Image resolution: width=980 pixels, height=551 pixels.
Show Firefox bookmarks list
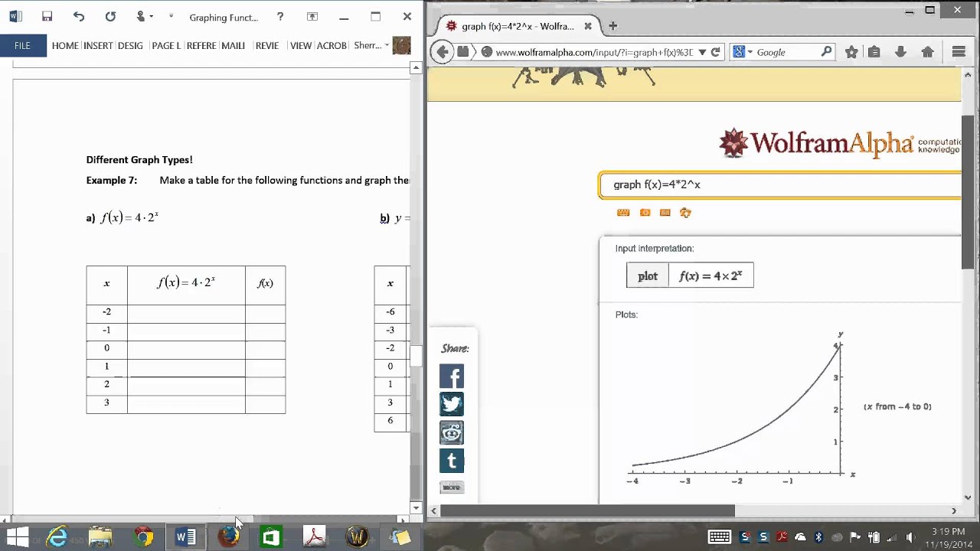[x=874, y=52]
